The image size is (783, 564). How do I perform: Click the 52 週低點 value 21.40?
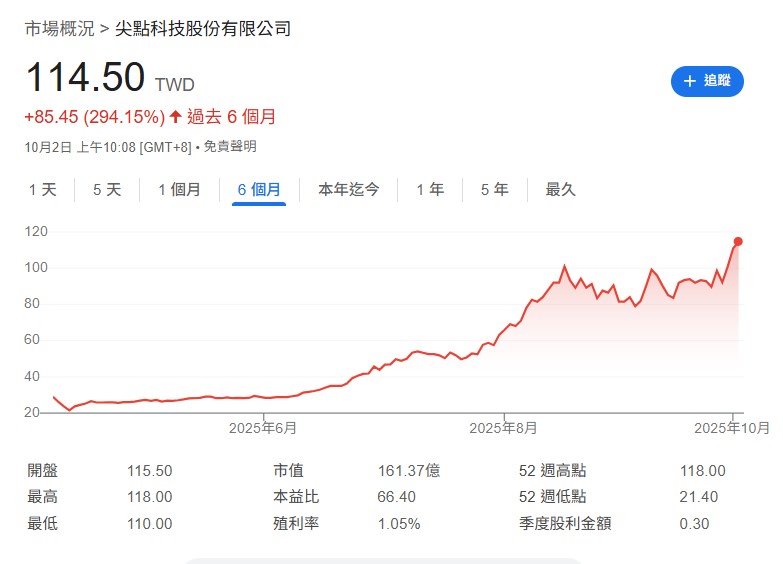click(699, 497)
